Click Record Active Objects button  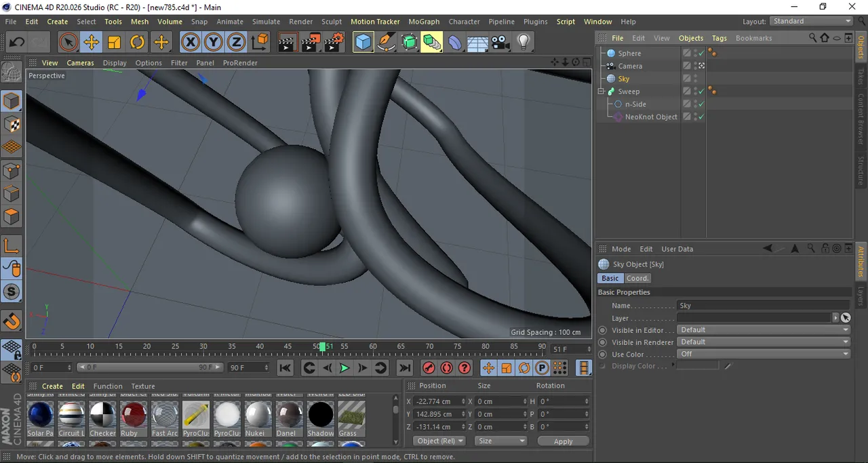coord(429,368)
